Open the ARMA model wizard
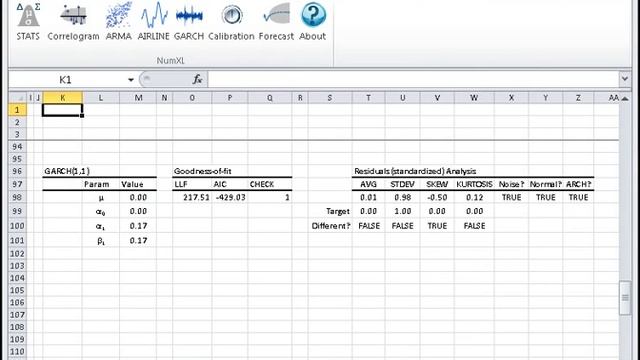The height and width of the screenshot is (360, 640). point(118,22)
